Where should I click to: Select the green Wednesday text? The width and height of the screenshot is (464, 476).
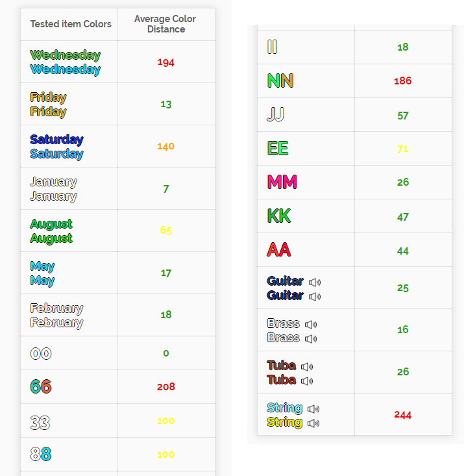(x=66, y=55)
